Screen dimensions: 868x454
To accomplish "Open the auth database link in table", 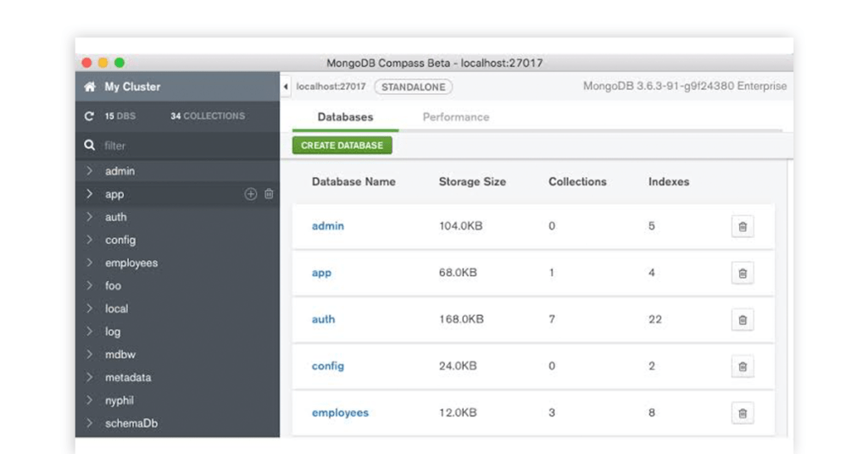I will tap(323, 319).
